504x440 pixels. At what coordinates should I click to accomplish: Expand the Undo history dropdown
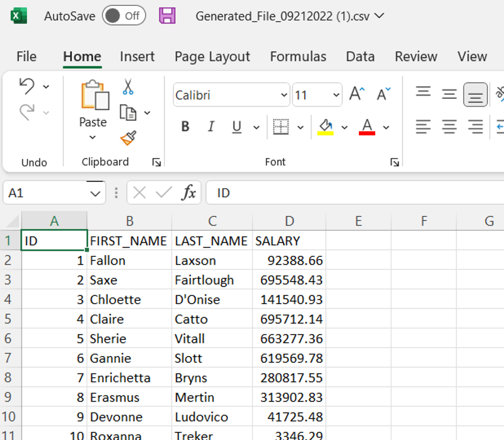click(46, 87)
